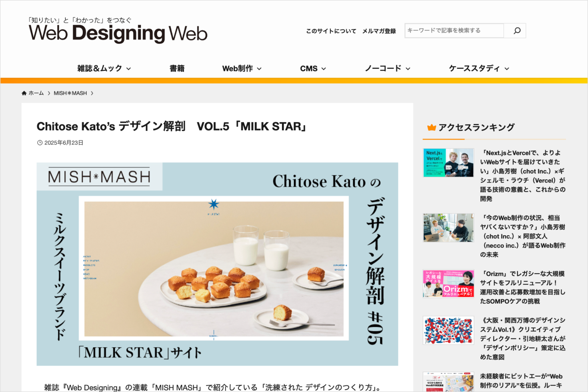Click the search magnifier icon
The width and height of the screenshot is (588, 392).
[517, 30]
